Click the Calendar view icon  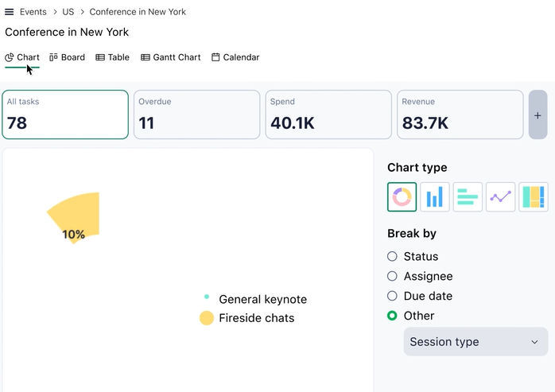(x=216, y=57)
